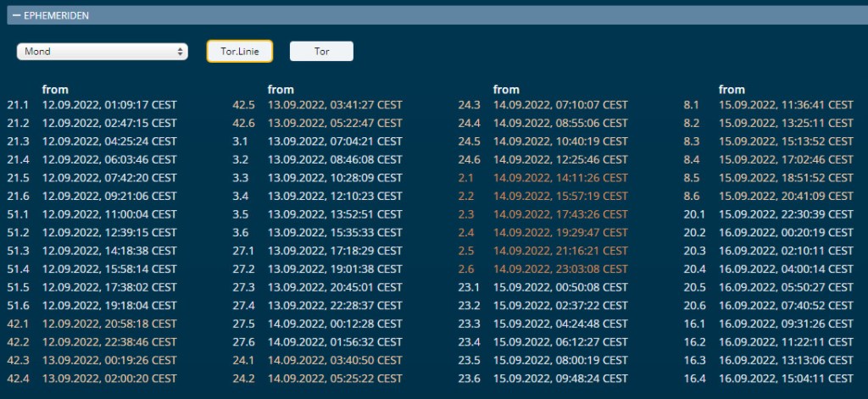Select the Tor.Linie button
The height and width of the screenshot is (399, 868).
pyautogui.click(x=240, y=52)
